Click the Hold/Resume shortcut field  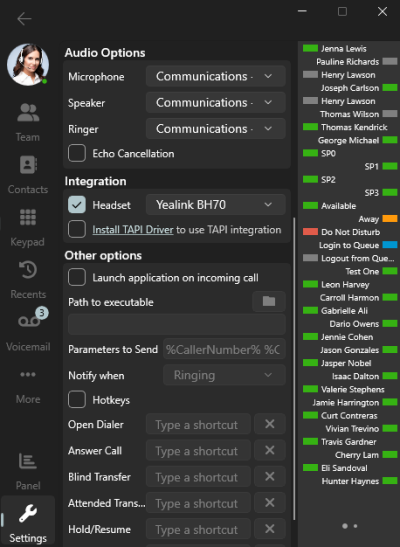198,529
